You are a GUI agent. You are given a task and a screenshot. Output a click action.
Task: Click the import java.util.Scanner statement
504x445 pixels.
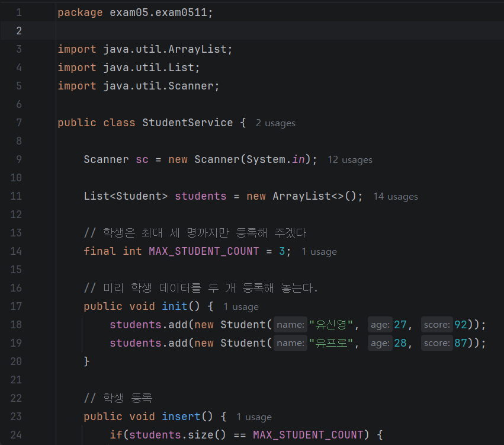[x=138, y=86]
